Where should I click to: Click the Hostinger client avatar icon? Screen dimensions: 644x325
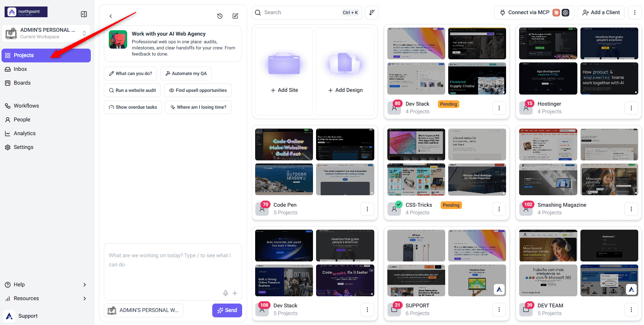[x=526, y=108]
